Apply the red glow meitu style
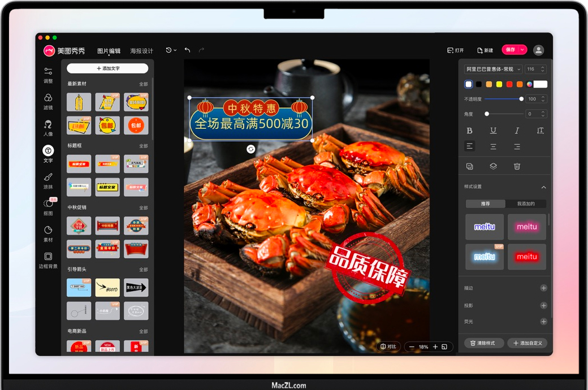This screenshot has width=588, height=390. point(527,257)
